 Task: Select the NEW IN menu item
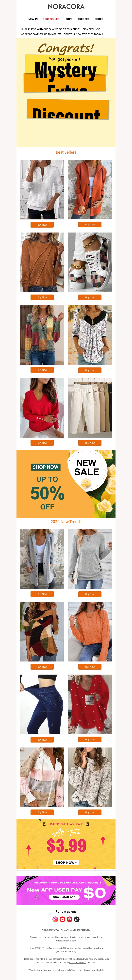point(33,19)
